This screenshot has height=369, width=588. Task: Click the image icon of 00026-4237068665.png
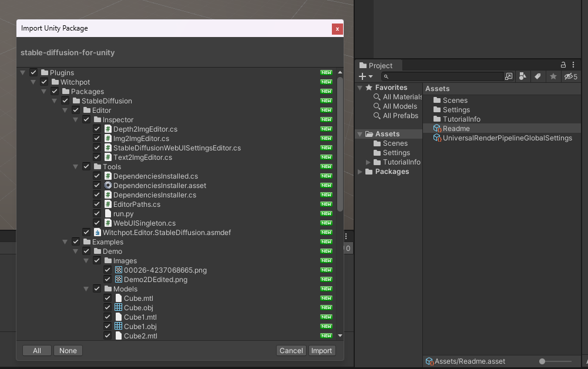119,270
